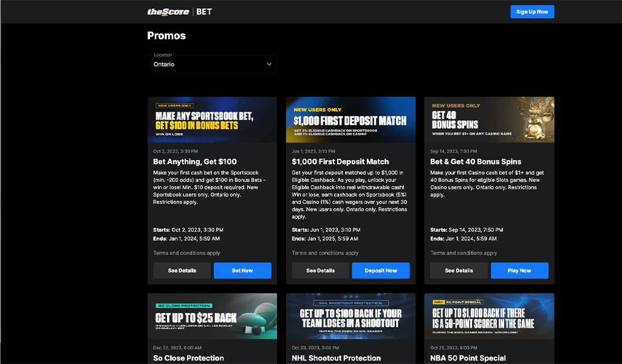The height and width of the screenshot is (364, 622).
Task: Click the NBA 50 Point Special title
Action: coord(468,358)
